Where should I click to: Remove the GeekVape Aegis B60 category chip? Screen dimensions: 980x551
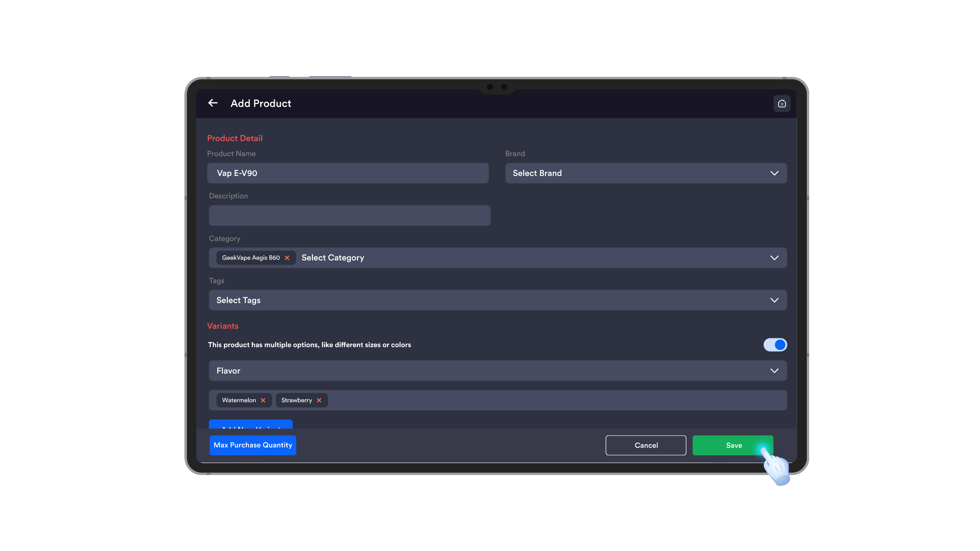click(x=287, y=258)
